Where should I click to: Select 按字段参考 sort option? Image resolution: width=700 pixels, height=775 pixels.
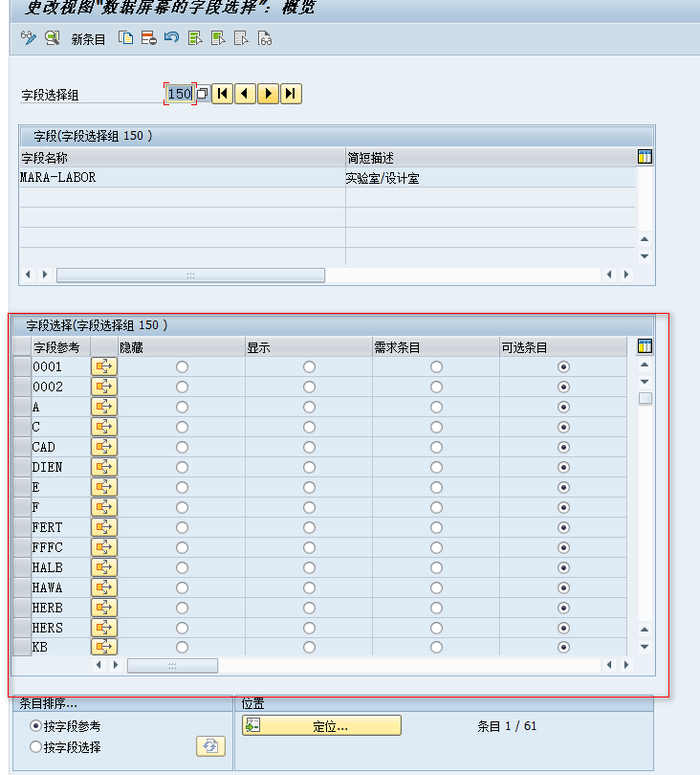pyautogui.click(x=35, y=725)
